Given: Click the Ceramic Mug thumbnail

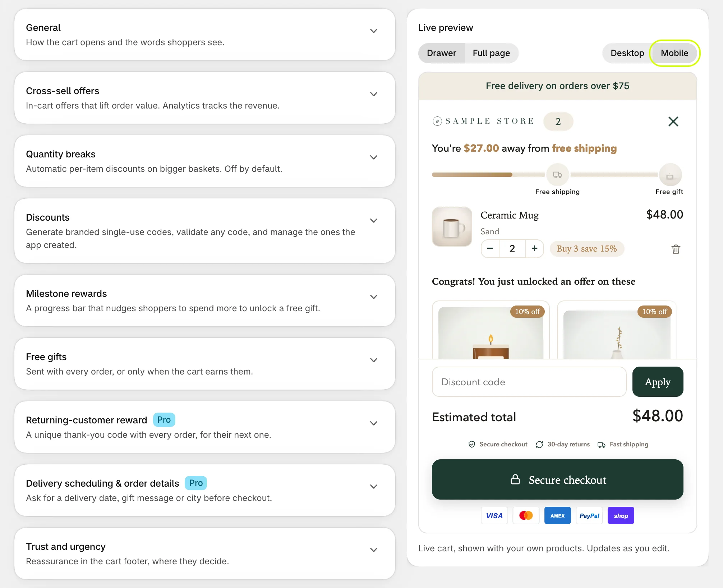Looking at the screenshot, I should click(x=452, y=226).
